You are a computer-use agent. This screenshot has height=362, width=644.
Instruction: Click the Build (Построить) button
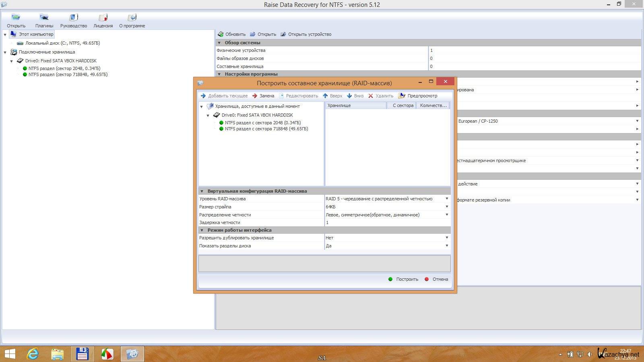(403, 279)
